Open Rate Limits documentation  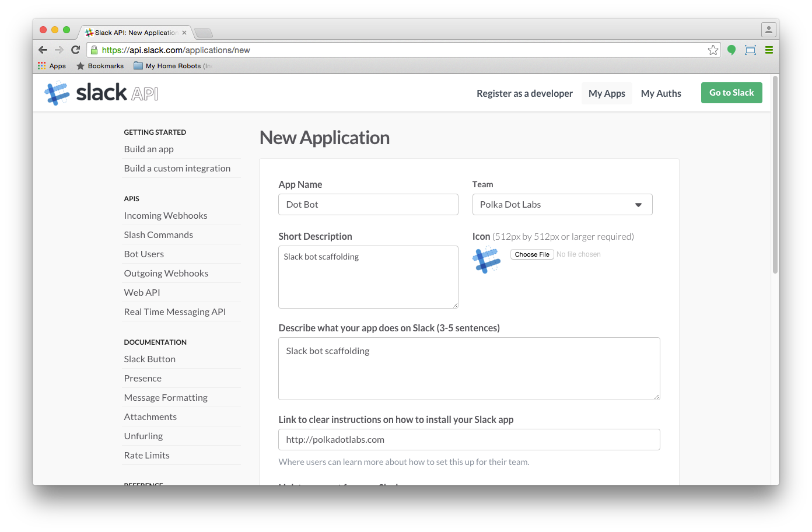(x=147, y=456)
